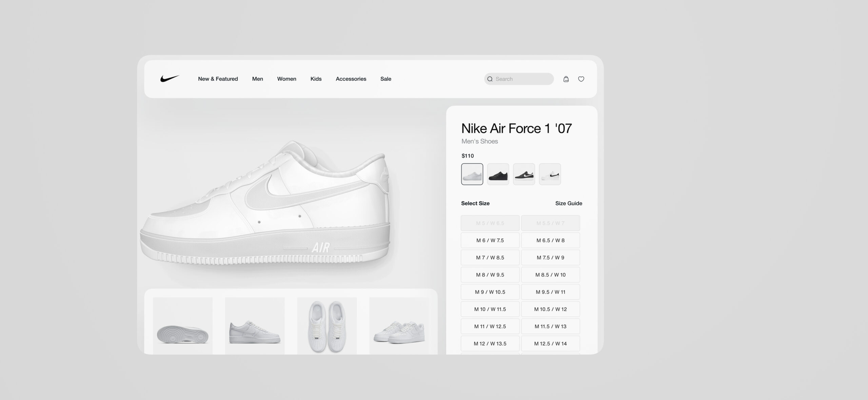Go to the Women section
The width and height of the screenshot is (868, 400).
pos(287,79)
